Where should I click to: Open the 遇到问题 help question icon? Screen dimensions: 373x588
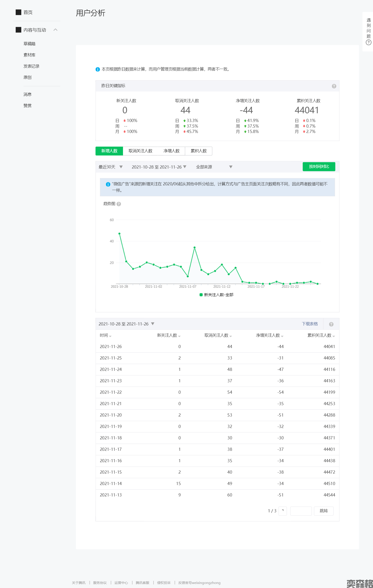click(x=368, y=43)
